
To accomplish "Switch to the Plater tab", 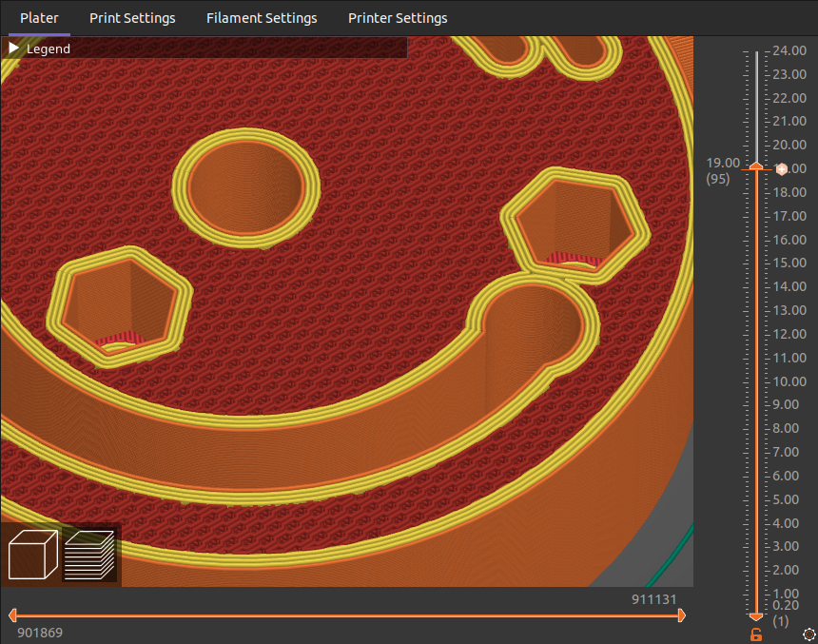I will [x=39, y=18].
